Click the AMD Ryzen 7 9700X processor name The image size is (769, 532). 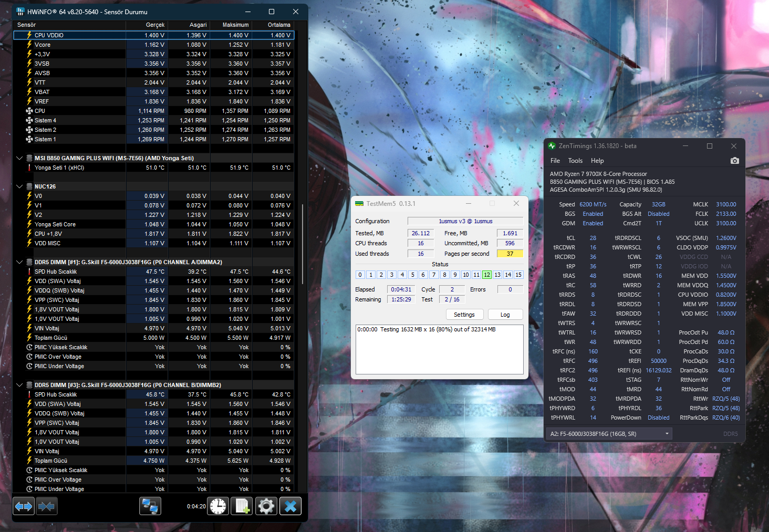(x=598, y=174)
